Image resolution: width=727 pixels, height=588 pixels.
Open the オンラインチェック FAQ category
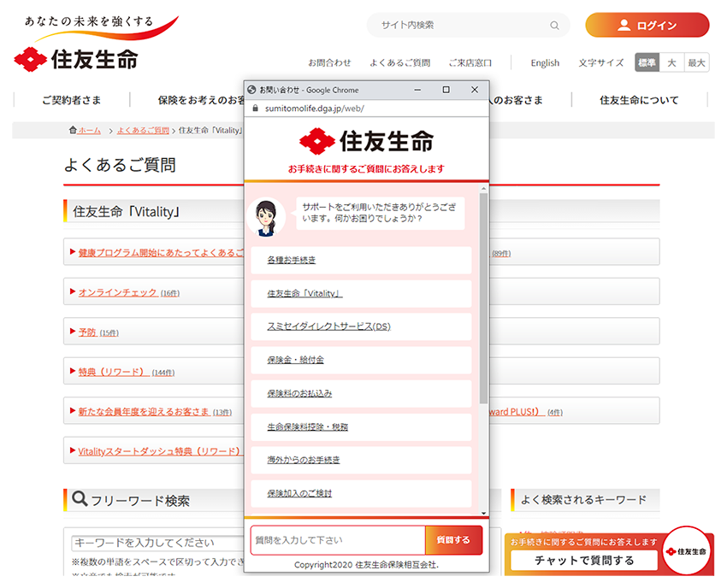(117, 292)
